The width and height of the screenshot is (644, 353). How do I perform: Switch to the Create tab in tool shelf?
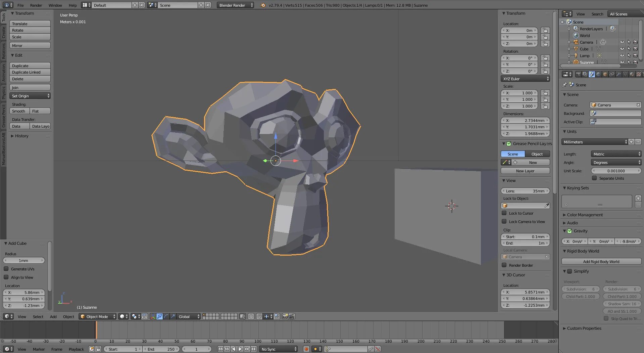coord(4,32)
